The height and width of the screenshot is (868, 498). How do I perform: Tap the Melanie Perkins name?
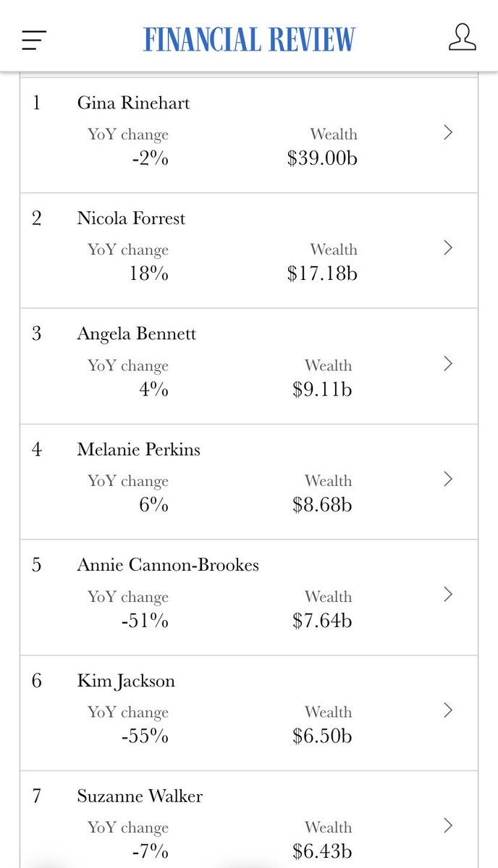138,449
